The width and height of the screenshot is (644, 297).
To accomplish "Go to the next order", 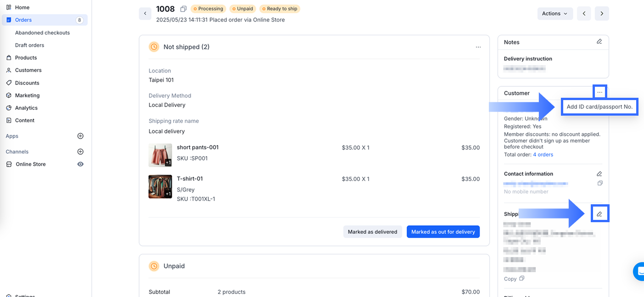I will pyautogui.click(x=602, y=14).
